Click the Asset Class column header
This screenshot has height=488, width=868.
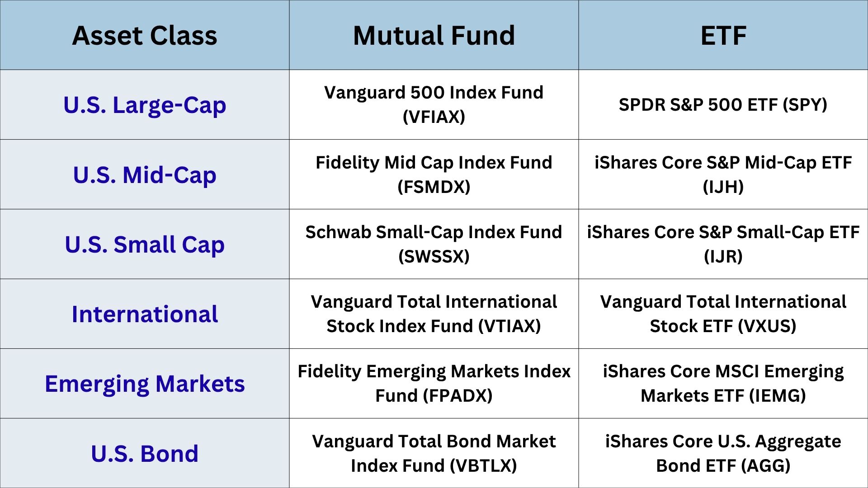pos(145,35)
